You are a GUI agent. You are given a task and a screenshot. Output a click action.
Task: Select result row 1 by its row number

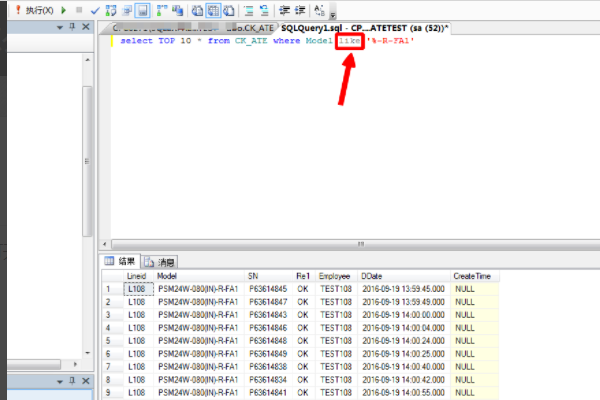click(x=113, y=289)
